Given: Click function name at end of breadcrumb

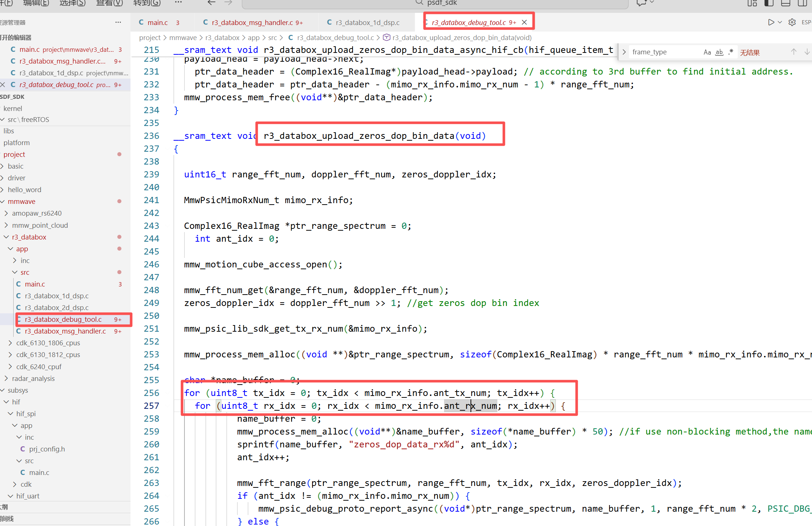Looking at the screenshot, I should click(462, 37).
